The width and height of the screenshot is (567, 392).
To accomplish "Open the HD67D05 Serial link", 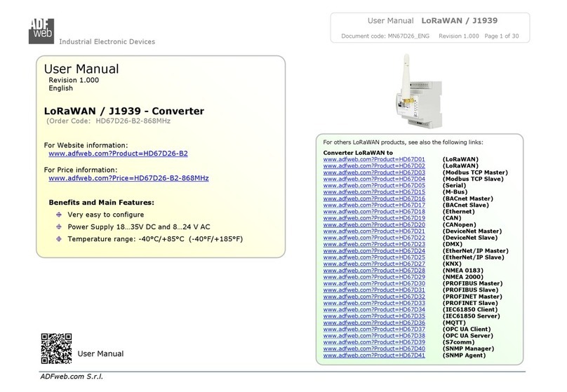I will click(374, 185).
